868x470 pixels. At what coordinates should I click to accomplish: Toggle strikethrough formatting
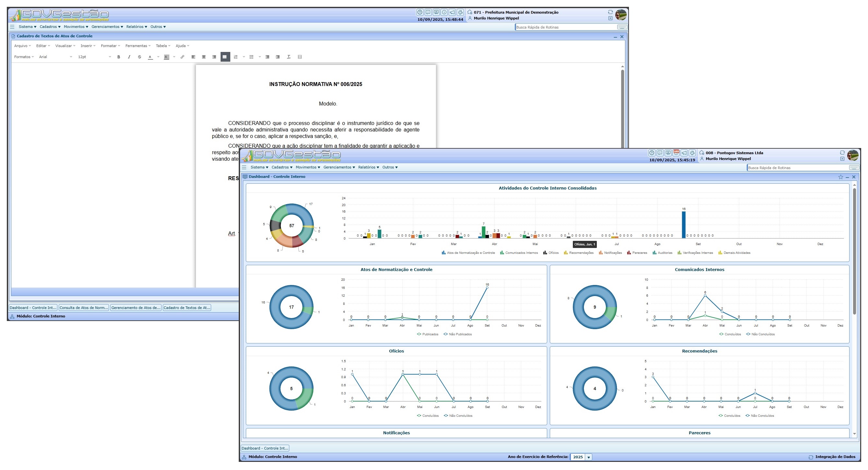[x=139, y=57]
